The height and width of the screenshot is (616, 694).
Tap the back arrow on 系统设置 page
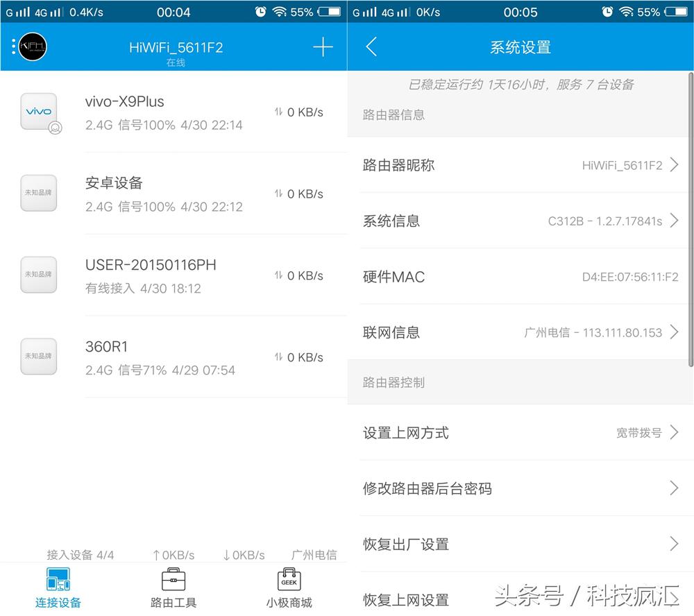pos(372,47)
